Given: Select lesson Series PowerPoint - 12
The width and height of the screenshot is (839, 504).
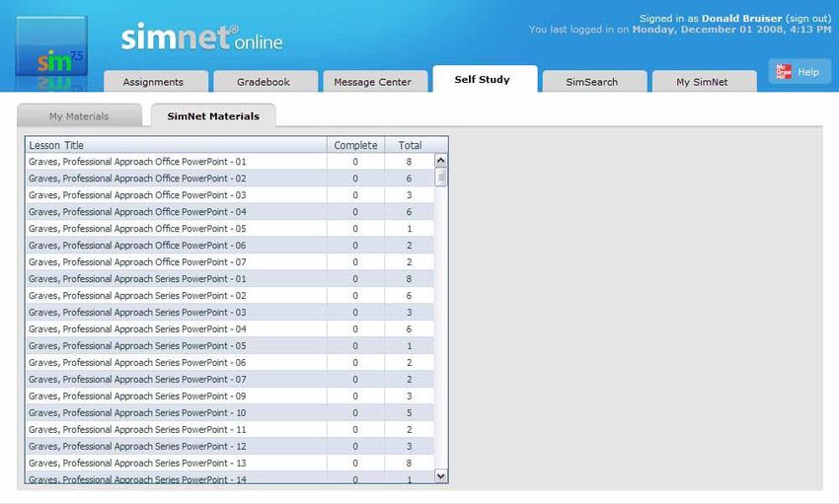Looking at the screenshot, I should (x=230, y=446).
